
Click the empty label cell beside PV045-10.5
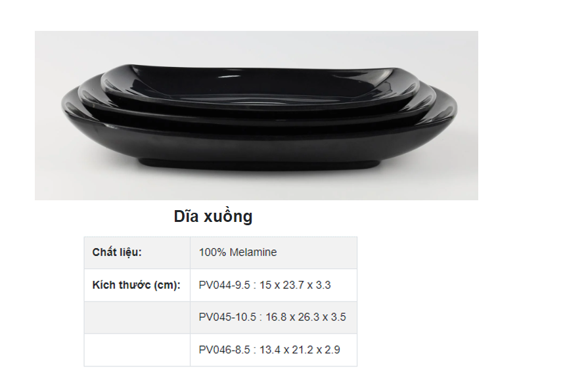point(137,317)
